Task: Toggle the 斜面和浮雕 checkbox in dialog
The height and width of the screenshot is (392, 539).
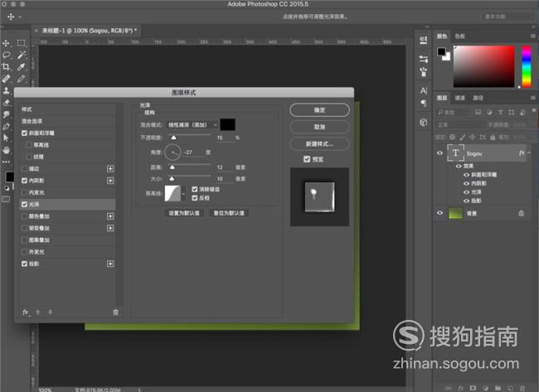Action: [x=24, y=133]
